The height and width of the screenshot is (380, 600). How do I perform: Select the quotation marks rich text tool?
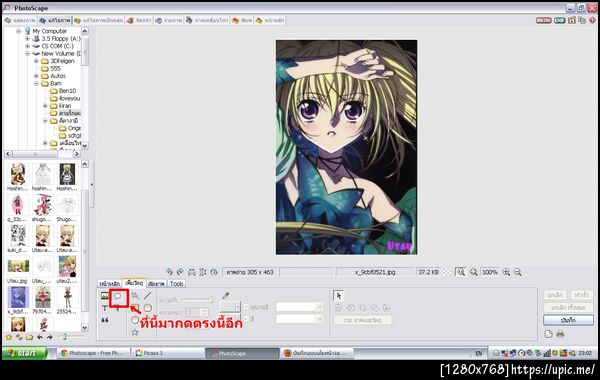104,320
